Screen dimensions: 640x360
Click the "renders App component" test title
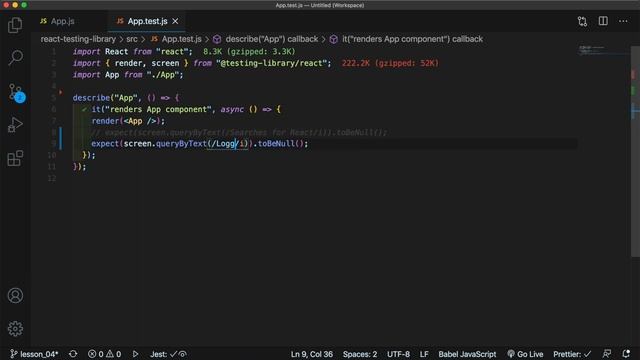coord(158,109)
